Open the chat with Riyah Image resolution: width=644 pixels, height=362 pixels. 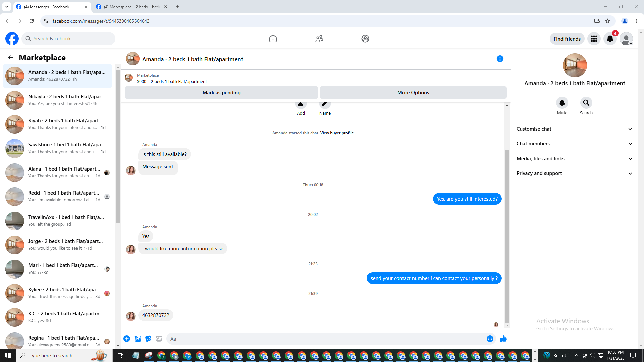[57, 124]
